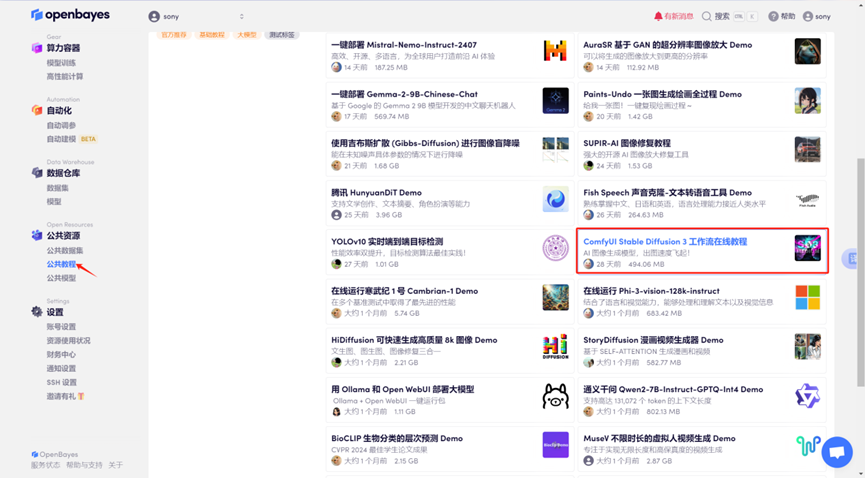Click the 算力容器 icon in sidebar
This screenshot has height=478, width=865.
click(x=37, y=48)
